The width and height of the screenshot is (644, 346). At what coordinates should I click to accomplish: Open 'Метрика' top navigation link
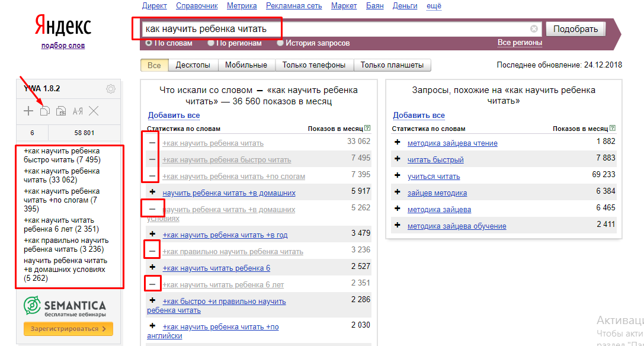(x=242, y=6)
